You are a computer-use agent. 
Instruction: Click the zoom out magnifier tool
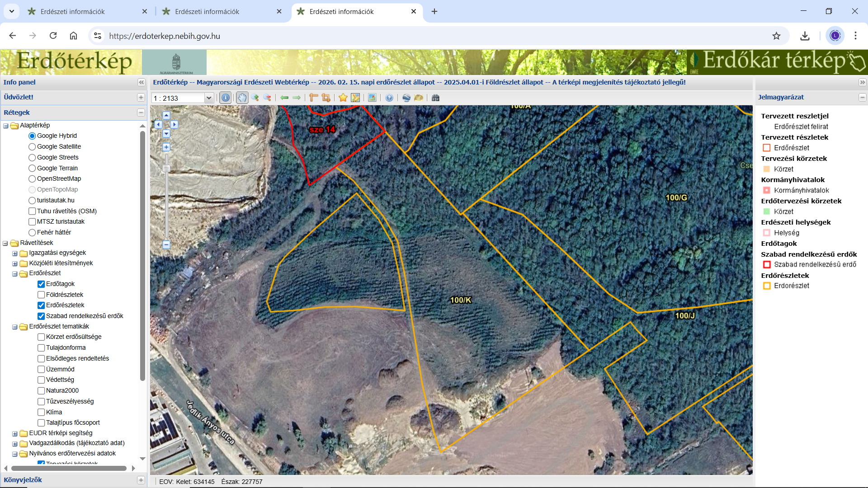click(x=267, y=98)
